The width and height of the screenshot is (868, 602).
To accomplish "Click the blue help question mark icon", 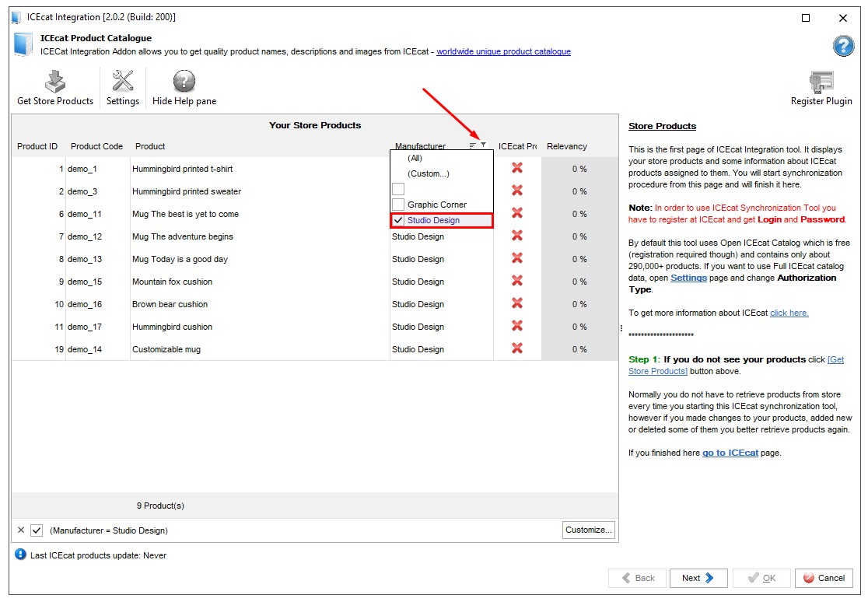I will pos(843,45).
